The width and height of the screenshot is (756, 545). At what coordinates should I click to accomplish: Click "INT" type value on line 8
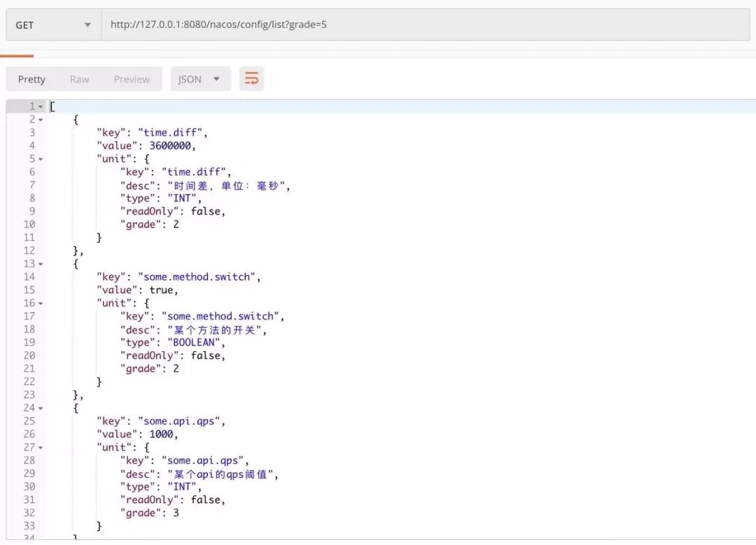(182, 198)
